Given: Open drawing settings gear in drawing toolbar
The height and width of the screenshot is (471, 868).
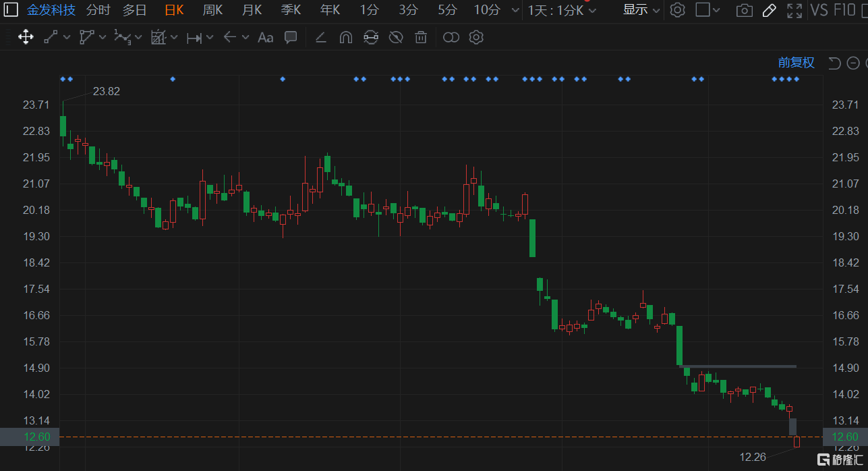Looking at the screenshot, I should point(476,37).
